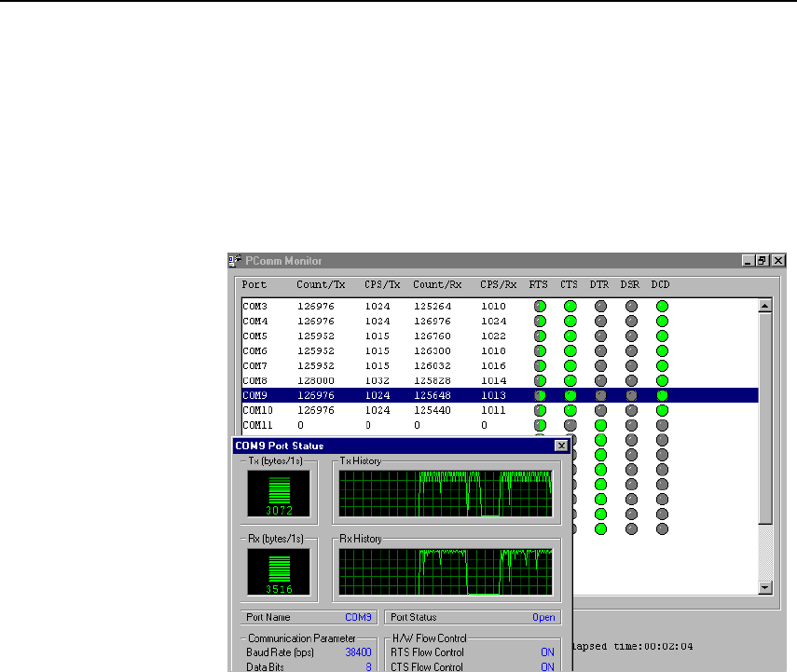The image size is (797, 672).
Task: Click the Rx History graph
Action: (446, 571)
